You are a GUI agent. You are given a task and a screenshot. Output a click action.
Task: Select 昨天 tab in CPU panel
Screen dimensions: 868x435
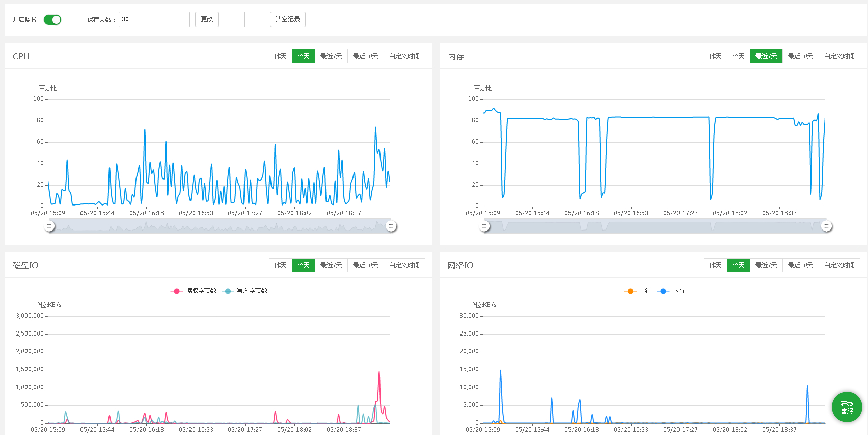click(x=281, y=56)
